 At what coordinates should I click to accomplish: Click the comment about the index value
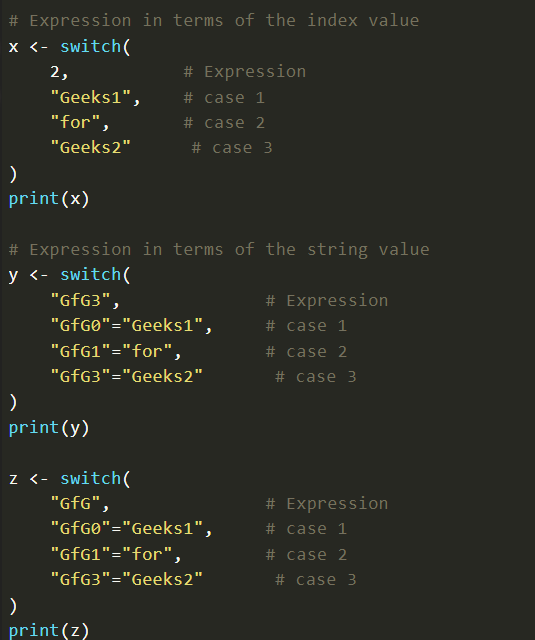pos(214,21)
